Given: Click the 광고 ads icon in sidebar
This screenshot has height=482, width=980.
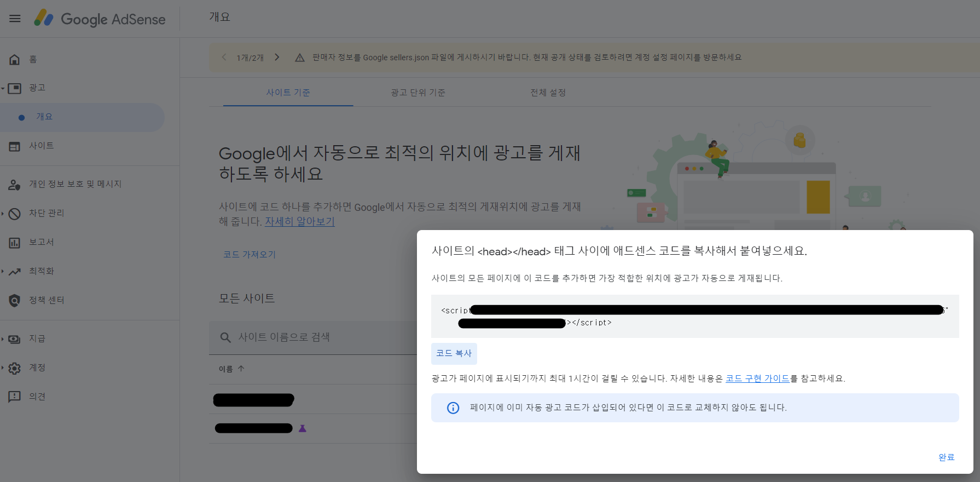Looking at the screenshot, I should [x=15, y=88].
